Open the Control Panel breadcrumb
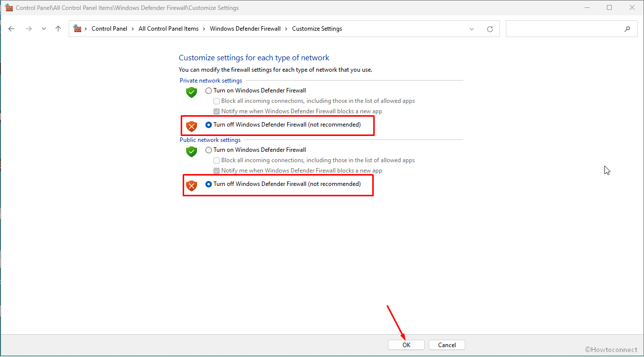Image resolution: width=644 pixels, height=357 pixels. click(109, 29)
